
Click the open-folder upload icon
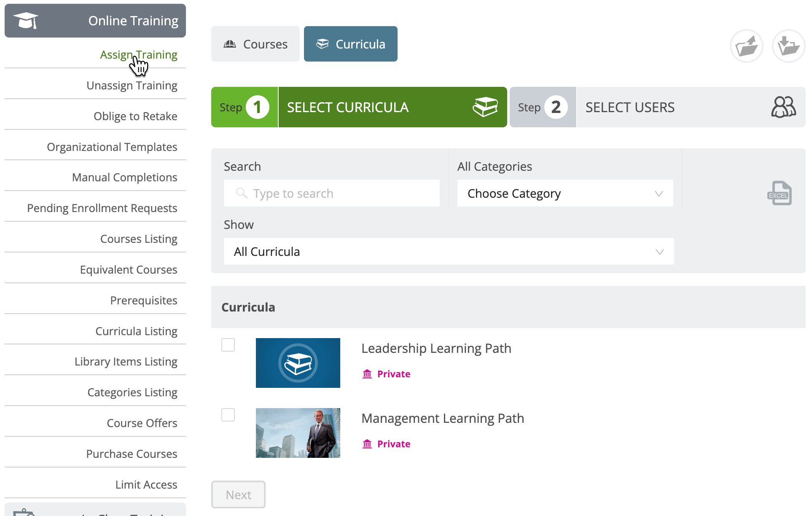pyautogui.click(x=747, y=46)
